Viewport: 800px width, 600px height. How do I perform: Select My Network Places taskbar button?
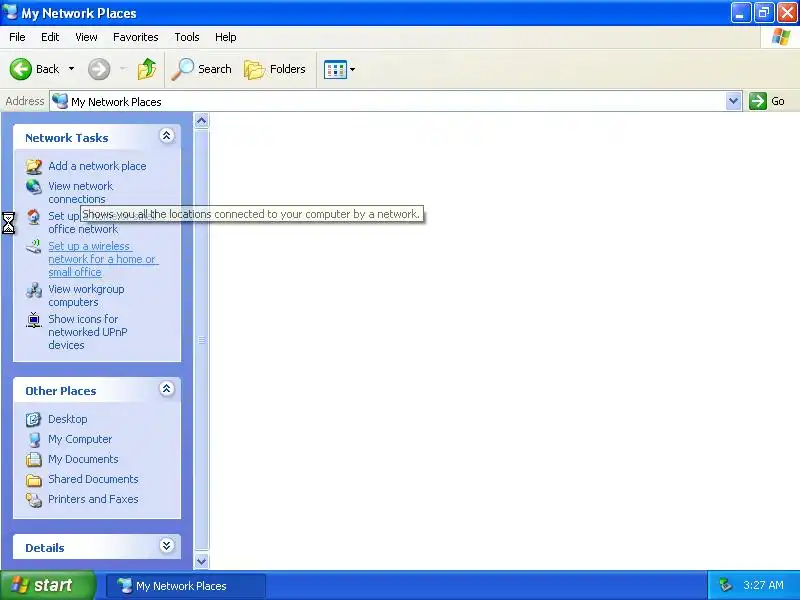186,586
